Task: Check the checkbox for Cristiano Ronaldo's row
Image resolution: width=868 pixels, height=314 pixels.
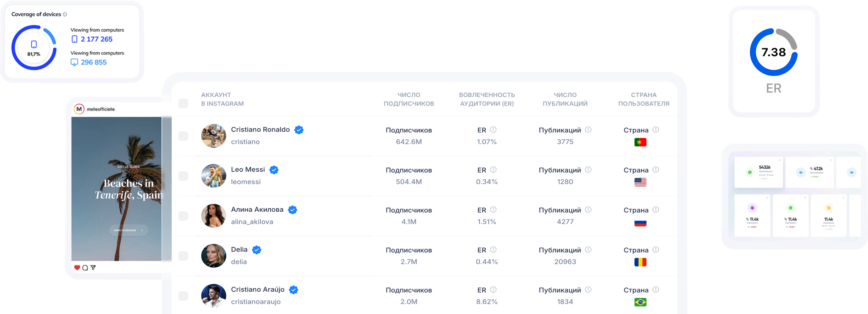Action: pyautogui.click(x=183, y=136)
